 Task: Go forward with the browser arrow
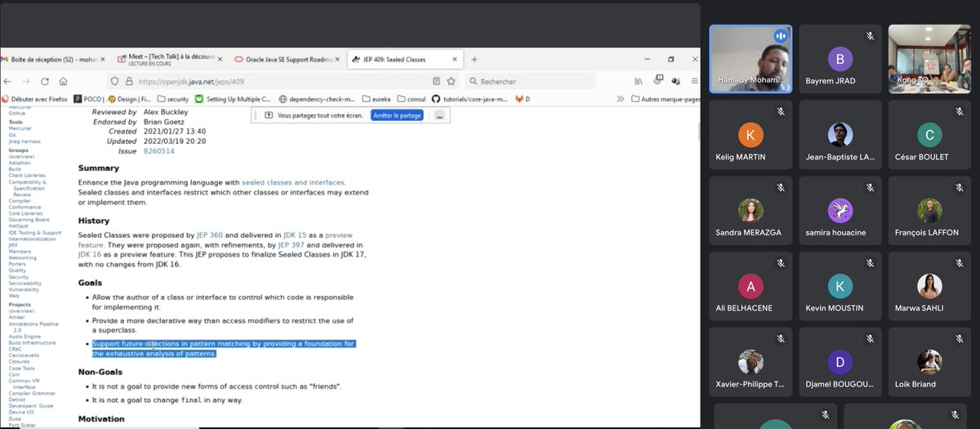click(x=25, y=81)
